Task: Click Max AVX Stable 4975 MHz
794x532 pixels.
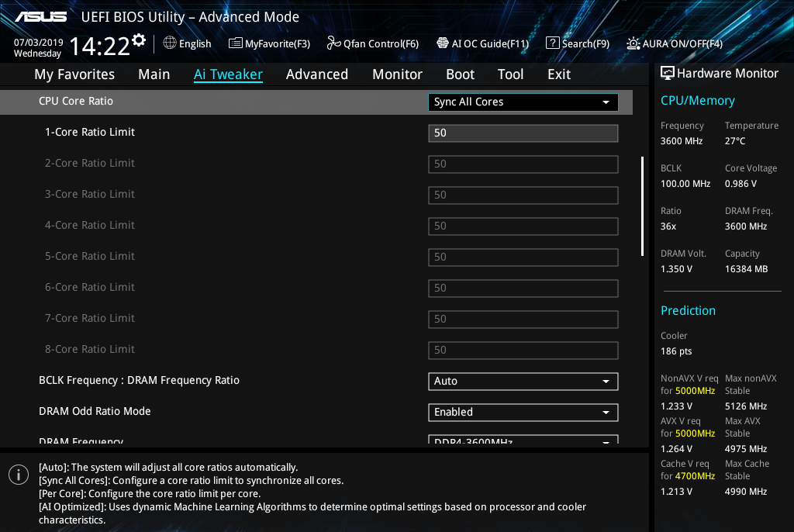Action: (745, 448)
